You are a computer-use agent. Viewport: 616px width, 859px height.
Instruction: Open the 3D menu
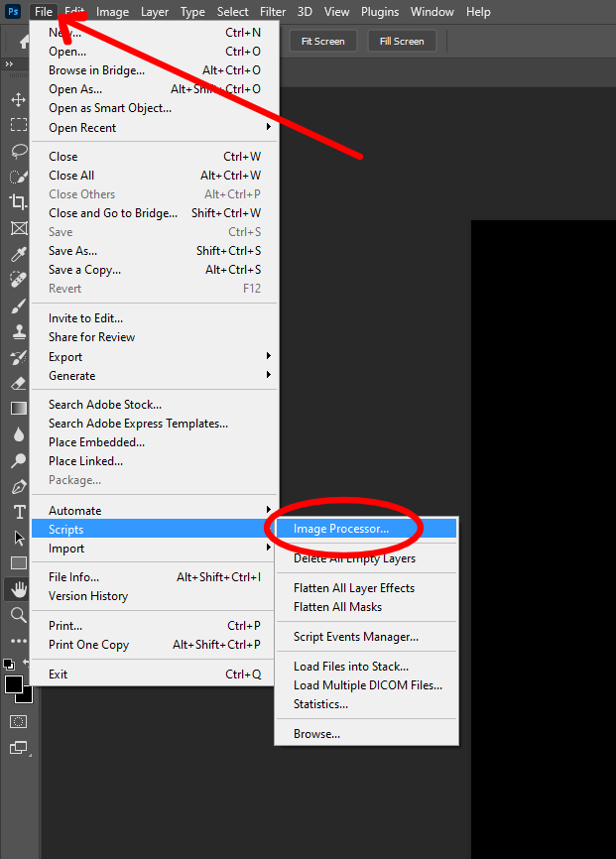click(305, 12)
